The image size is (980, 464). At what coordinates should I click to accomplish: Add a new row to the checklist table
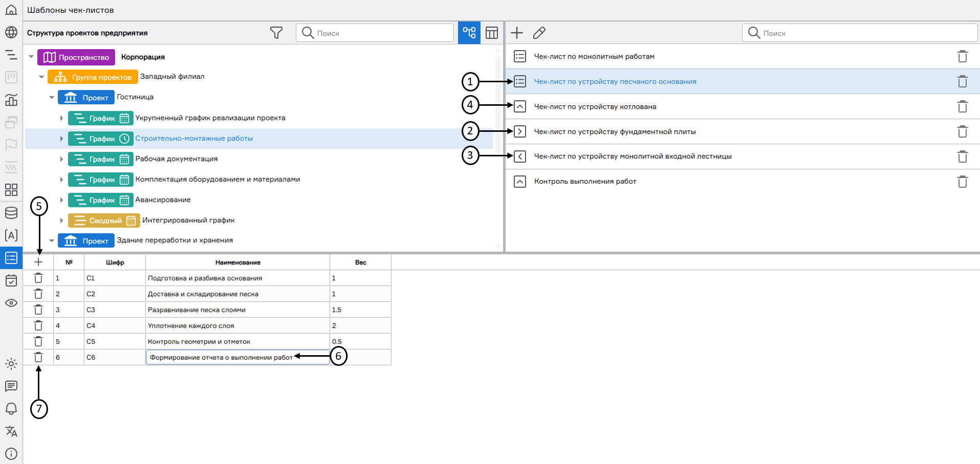pos(38,262)
